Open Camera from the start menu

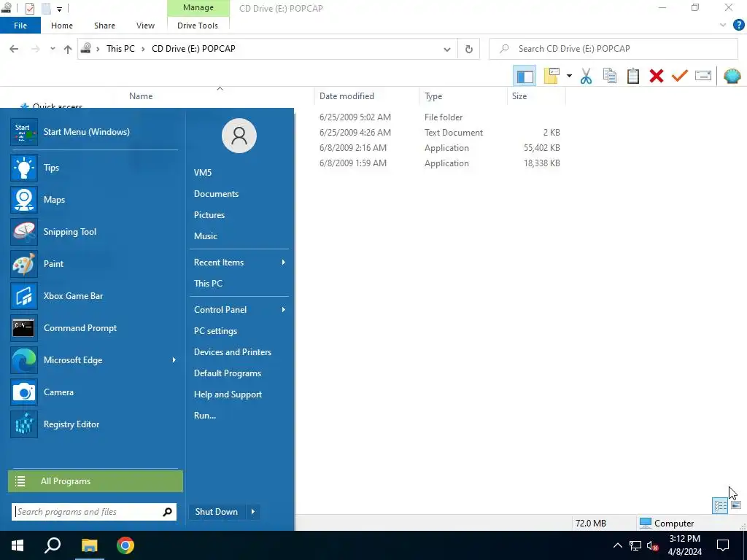(94, 392)
